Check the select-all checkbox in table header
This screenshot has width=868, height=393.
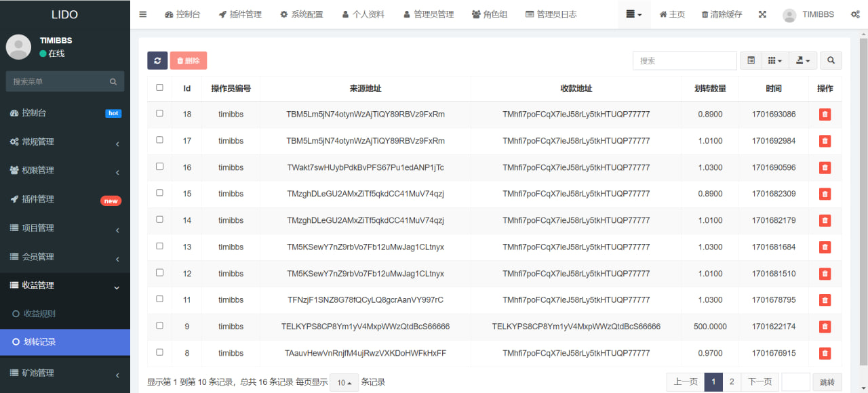click(x=159, y=87)
